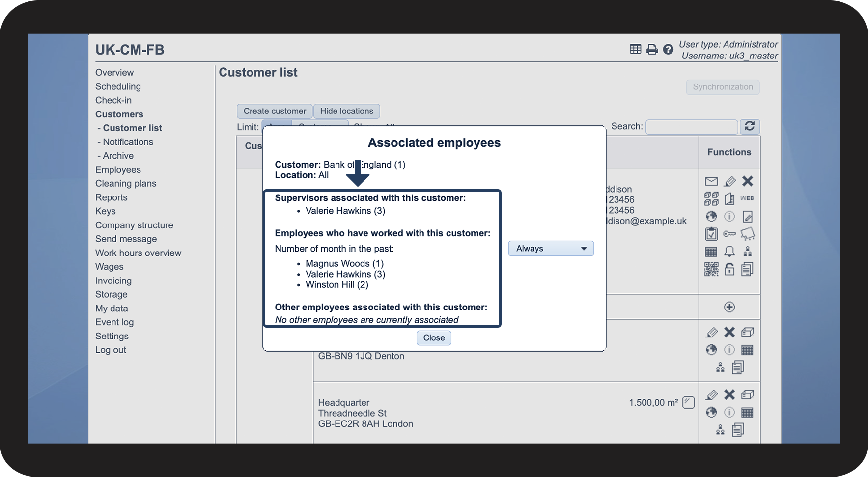Open Archive under Customers
Image resolution: width=868 pixels, height=477 pixels.
point(118,156)
